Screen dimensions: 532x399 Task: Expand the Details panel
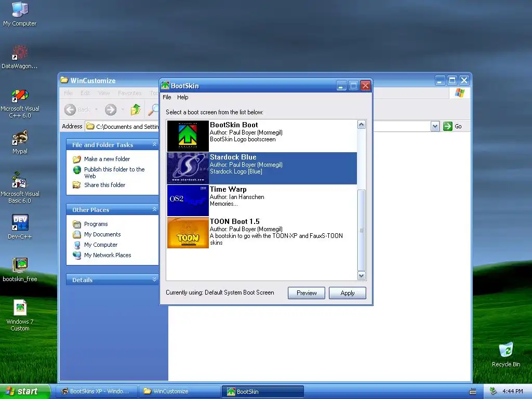coord(154,280)
